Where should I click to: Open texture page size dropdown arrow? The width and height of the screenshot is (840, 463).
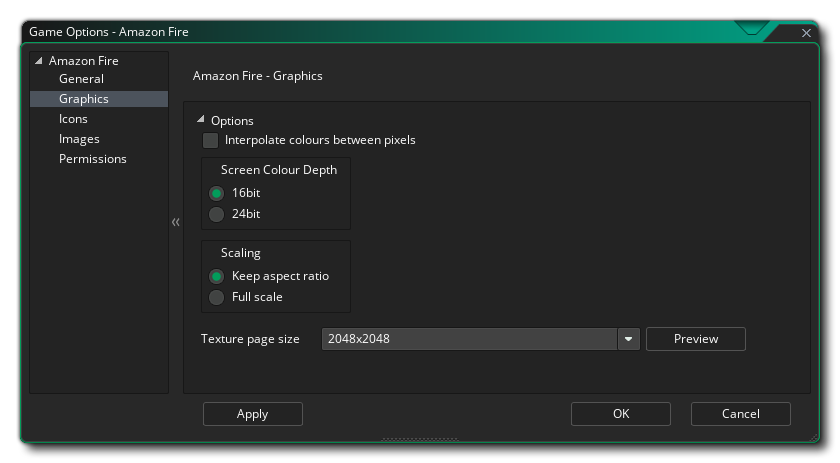[628, 339]
